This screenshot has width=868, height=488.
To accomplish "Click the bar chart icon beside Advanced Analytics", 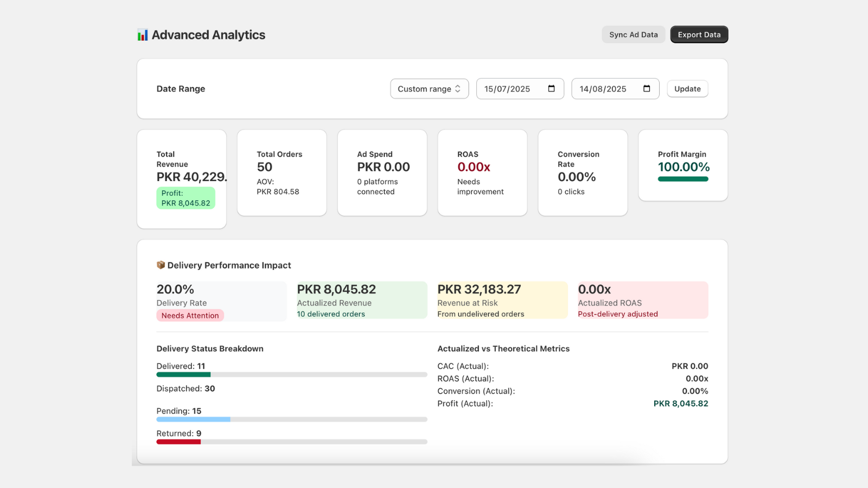I will click(142, 34).
